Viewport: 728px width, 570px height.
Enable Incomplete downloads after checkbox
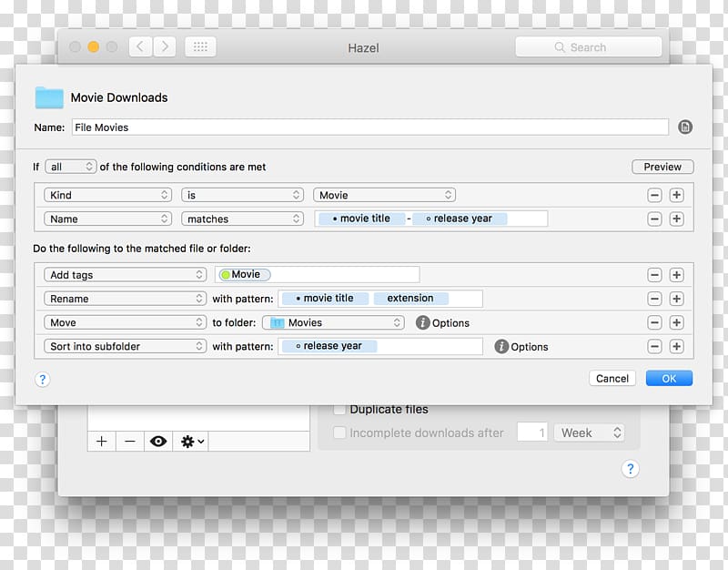[x=339, y=433]
